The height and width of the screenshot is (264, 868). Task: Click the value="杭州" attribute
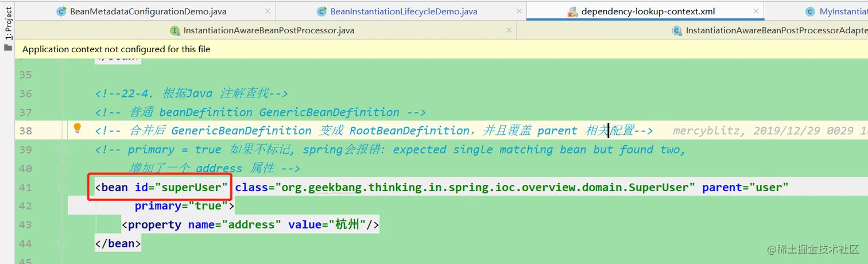point(327,225)
